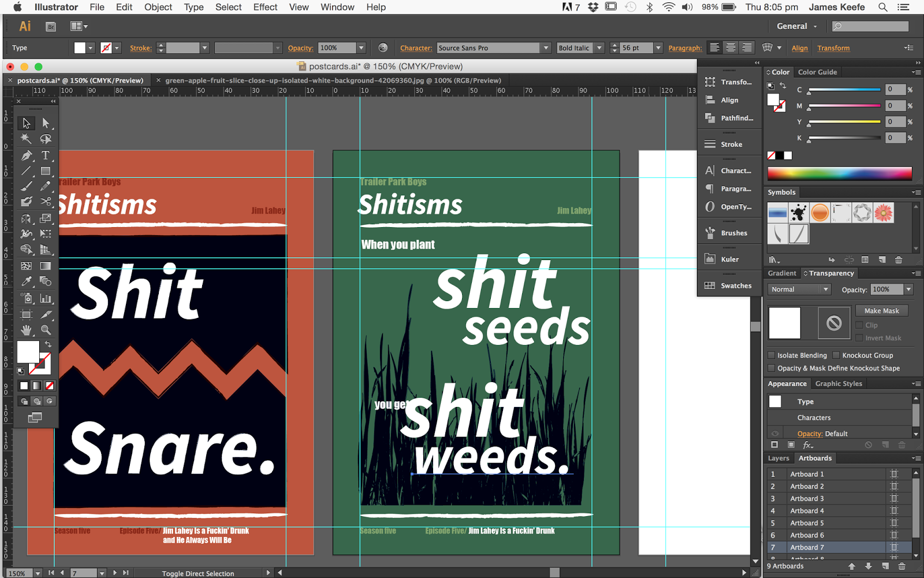
Task: Delete selected artboard with trash icon
Action: coord(902,566)
